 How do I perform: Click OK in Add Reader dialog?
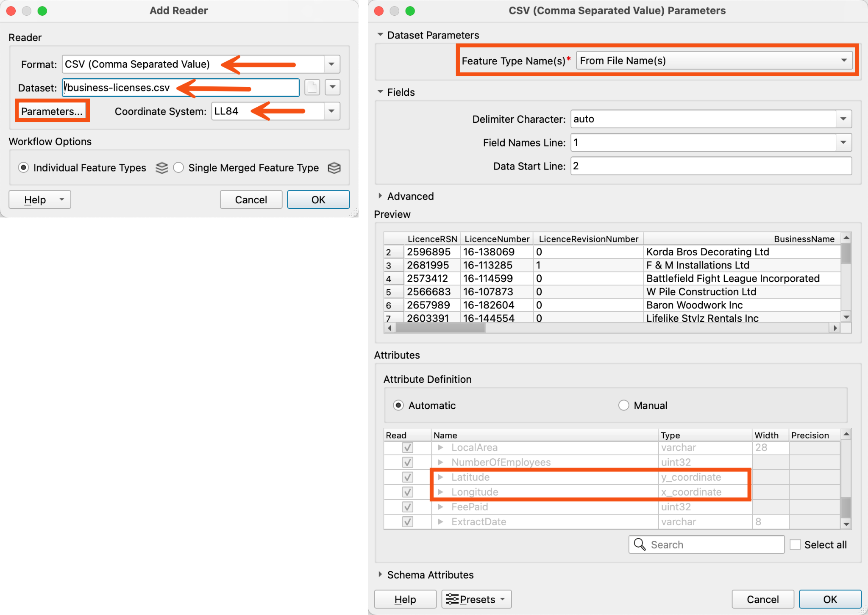pos(318,199)
